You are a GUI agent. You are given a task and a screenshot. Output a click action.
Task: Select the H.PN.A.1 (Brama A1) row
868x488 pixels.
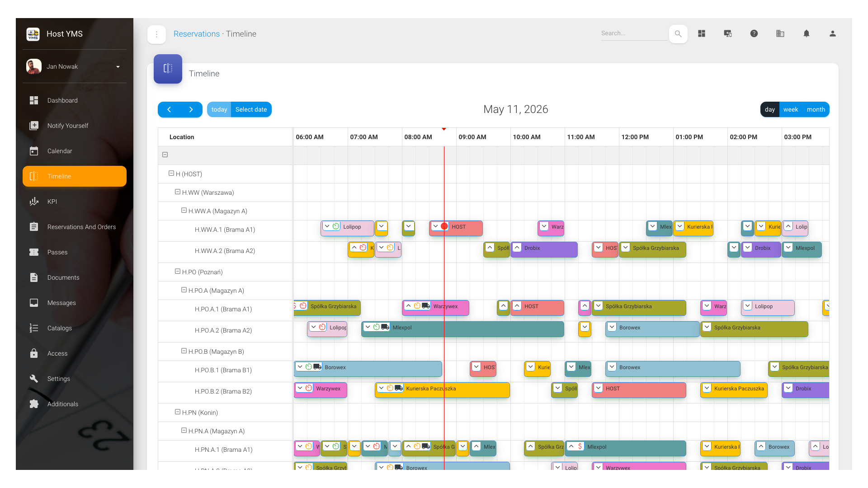225,450
